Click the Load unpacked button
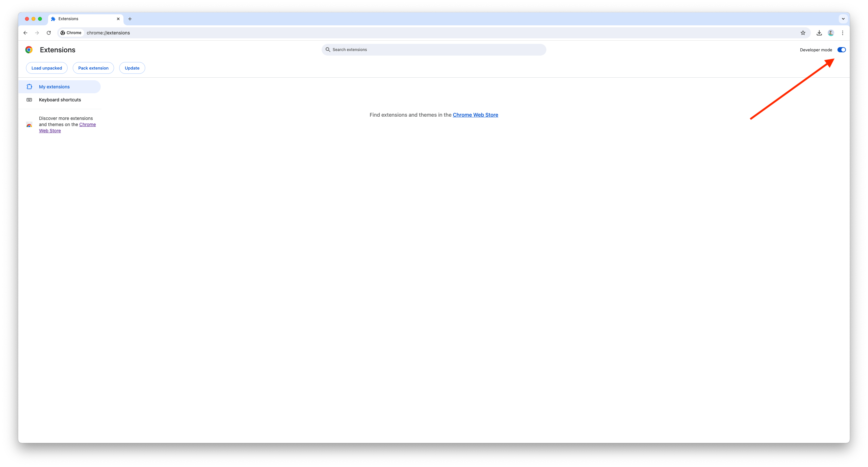Image resolution: width=868 pixels, height=467 pixels. click(46, 68)
